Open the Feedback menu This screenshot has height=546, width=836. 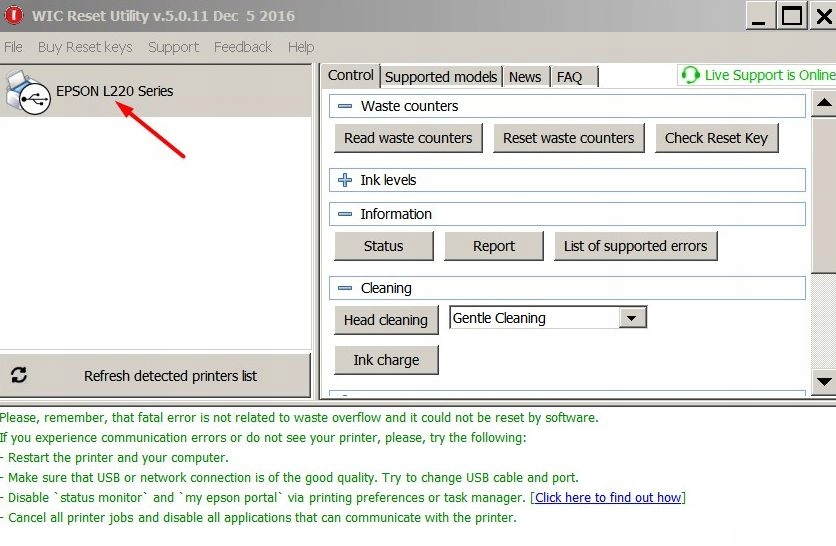coord(243,47)
